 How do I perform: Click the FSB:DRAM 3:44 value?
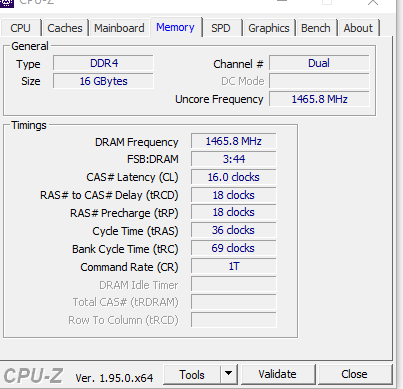tap(234, 159)
